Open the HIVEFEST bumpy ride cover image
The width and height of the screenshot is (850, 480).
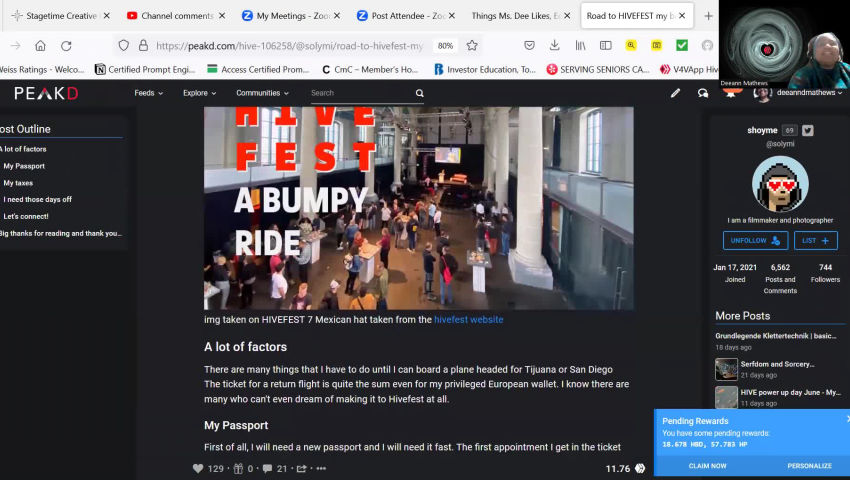coord(418,208)
